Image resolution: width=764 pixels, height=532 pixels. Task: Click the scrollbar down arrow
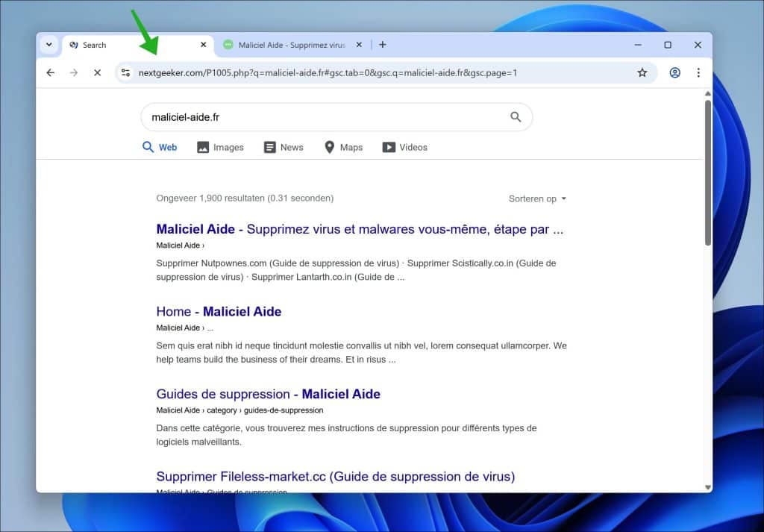point(707,487)
